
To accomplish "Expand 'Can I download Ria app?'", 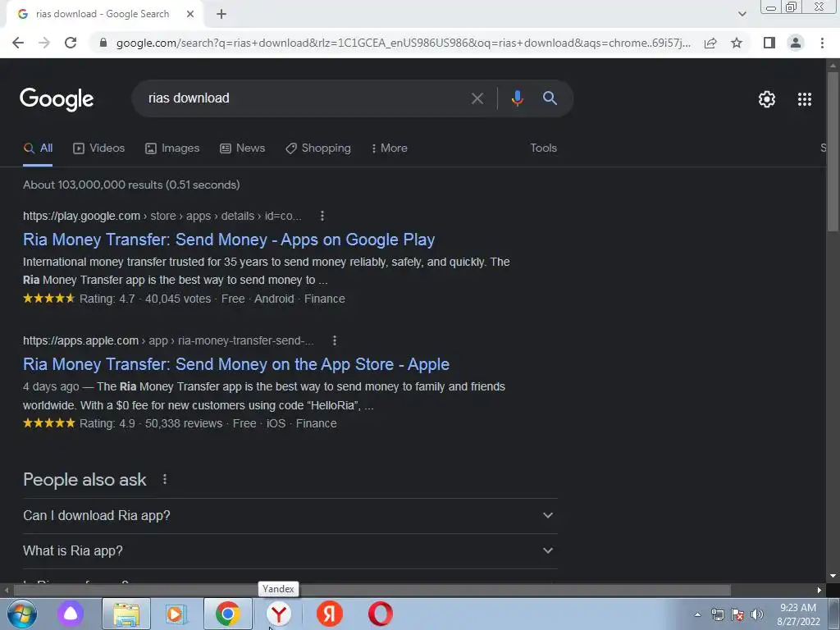I will pos(290,515).
